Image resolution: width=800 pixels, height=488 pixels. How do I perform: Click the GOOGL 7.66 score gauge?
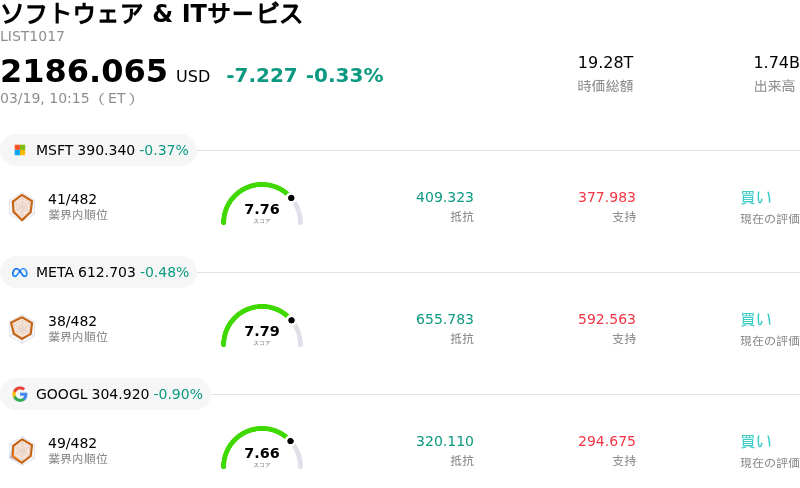point(261,450)
